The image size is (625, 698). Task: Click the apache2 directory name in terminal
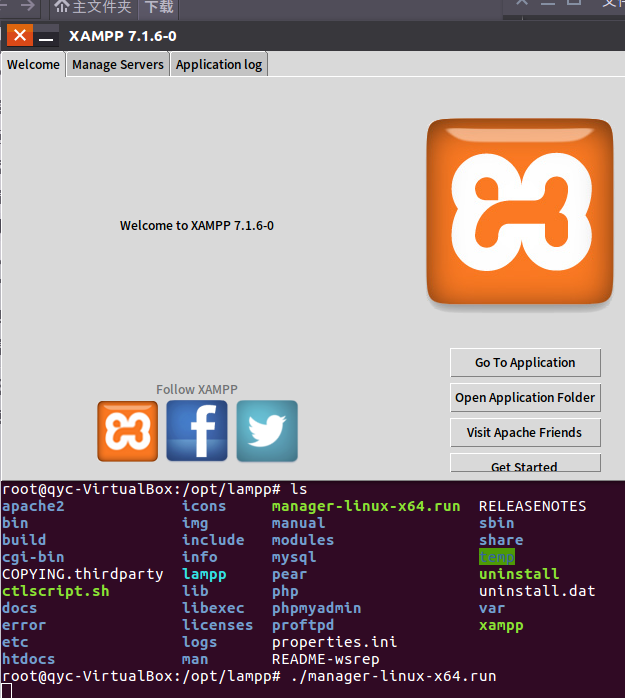coord(33,506)
